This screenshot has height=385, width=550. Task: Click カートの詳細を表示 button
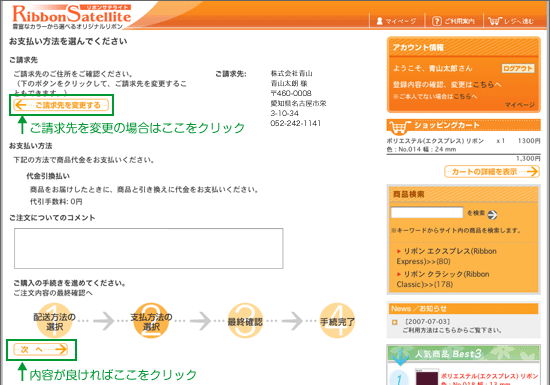tap(492, 171)
